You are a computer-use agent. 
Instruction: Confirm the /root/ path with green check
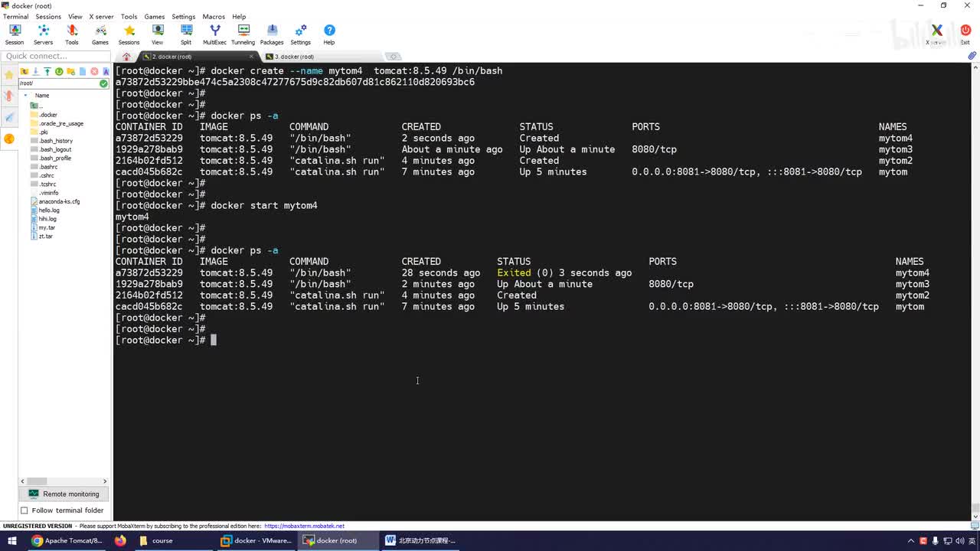click(103, 83)
